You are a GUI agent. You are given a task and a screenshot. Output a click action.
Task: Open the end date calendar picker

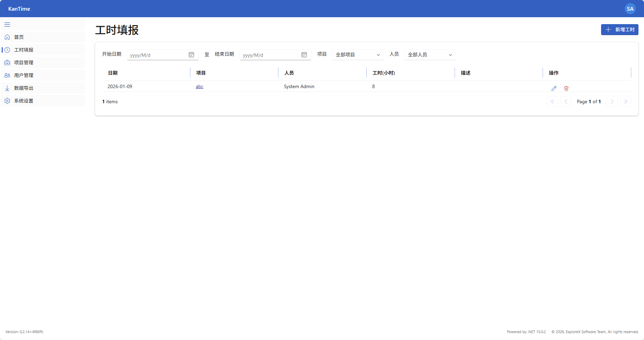[304, 55]
